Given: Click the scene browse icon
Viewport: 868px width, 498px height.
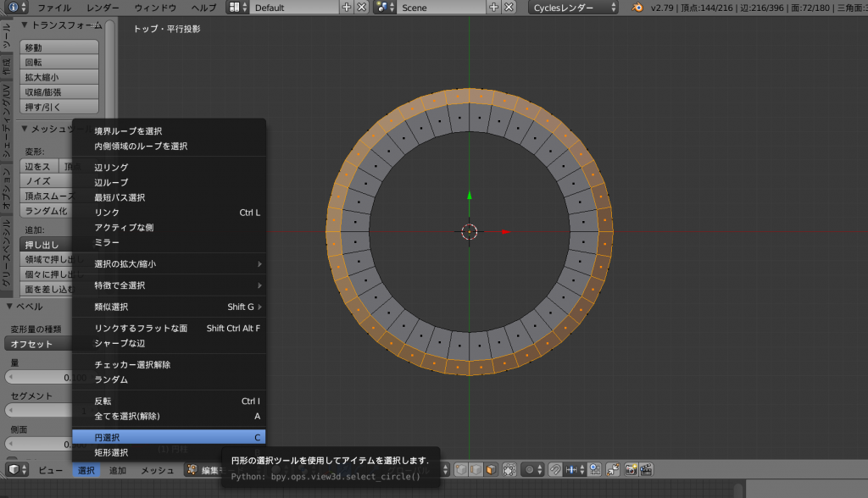Looking at the screenshot, I should 384,8.
